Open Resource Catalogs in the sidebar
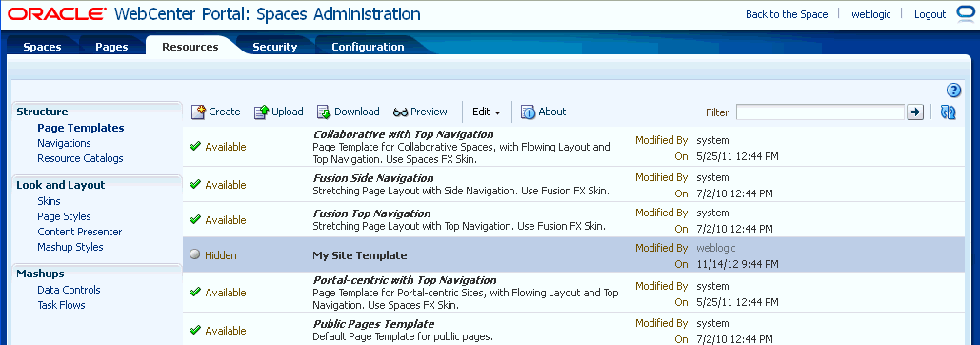Image resolution: width=980 pixels, height=345 pixels. click(80, 158)
